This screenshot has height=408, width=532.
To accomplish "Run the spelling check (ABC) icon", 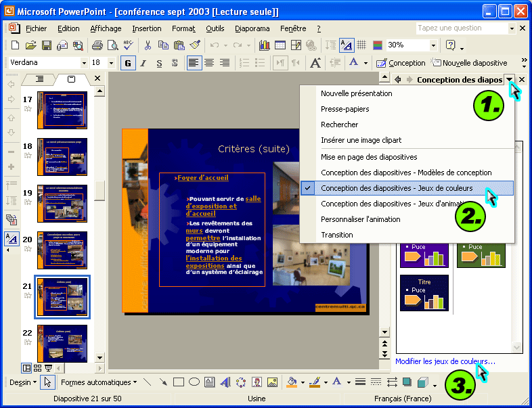I will [x=128, y=45].
